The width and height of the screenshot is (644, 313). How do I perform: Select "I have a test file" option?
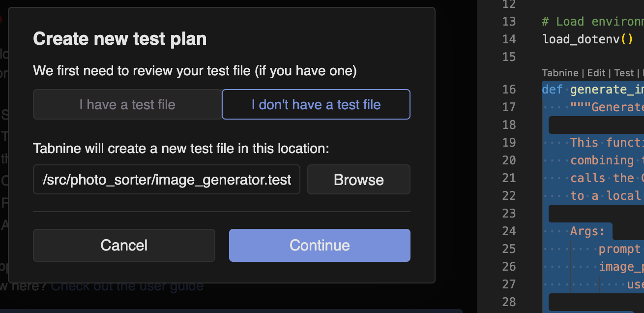pos(127,104)
